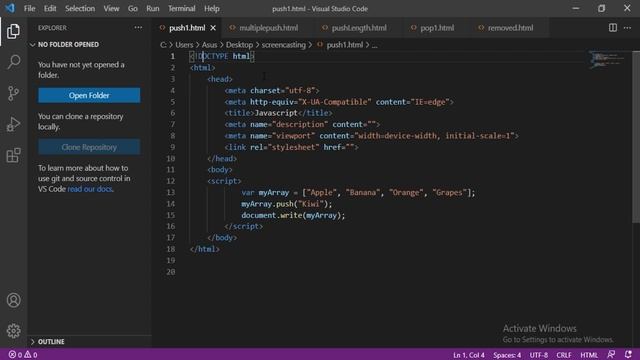Click the editor minimap preview
The height and width of the screenshot is (360, 640).
[x=607, y=60]
